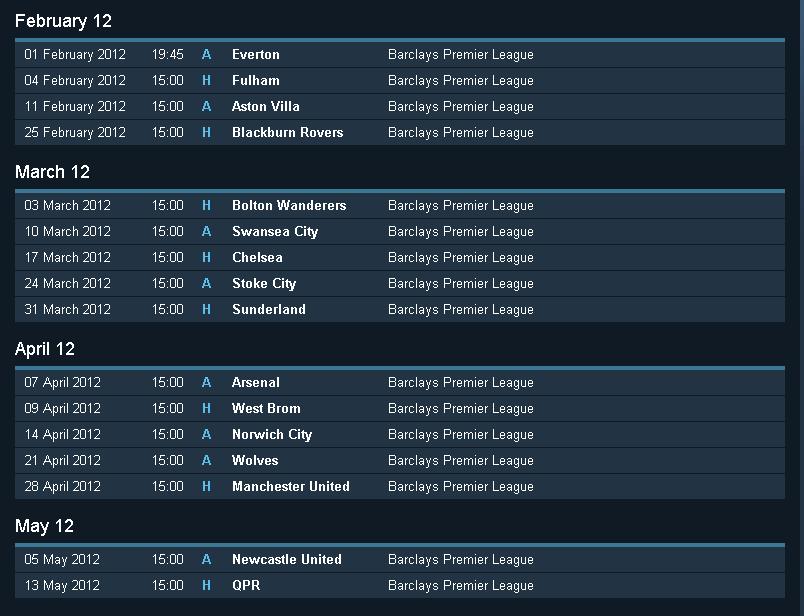This screenshot has height=616, width=804.
Task: Click the Swansea City team name
Action: click(275, 232)
